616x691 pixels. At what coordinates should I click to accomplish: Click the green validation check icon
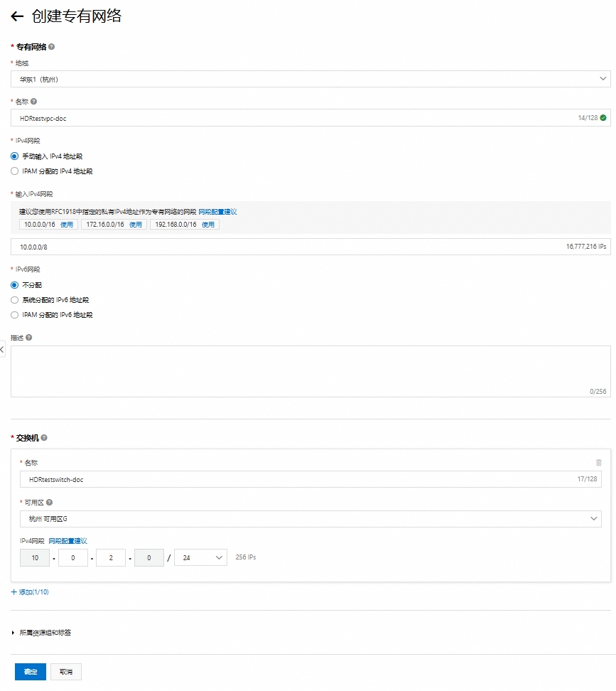pos(603,118)
